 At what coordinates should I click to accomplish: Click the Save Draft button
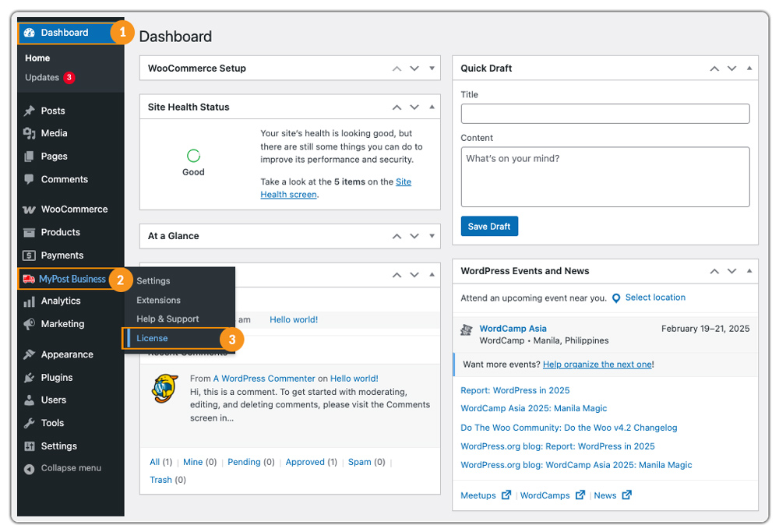[x=489, y=227]
